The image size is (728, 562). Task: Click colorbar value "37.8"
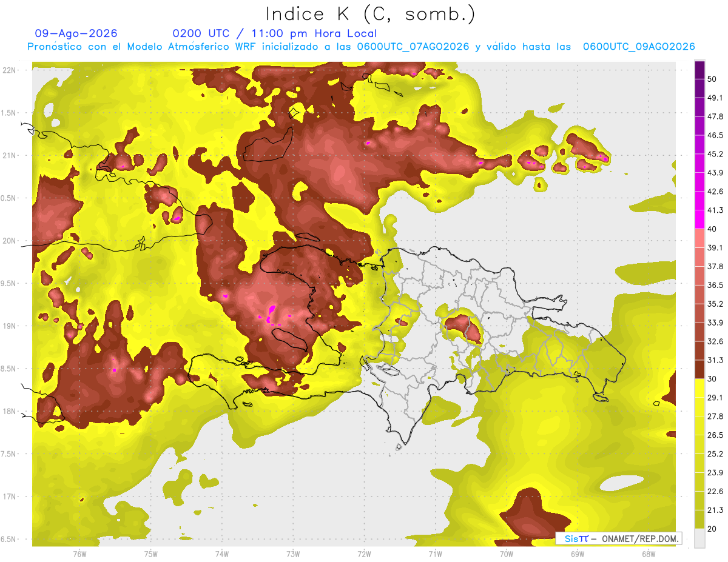coord(715,266)
